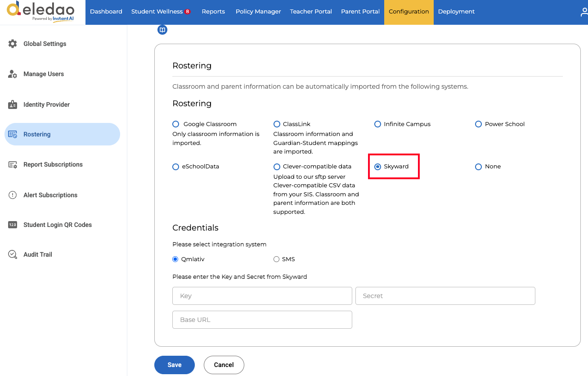Focus the Base URL input field
Image resolution: width=588 pixels, height=376 pixels.
tap(262, 320)
